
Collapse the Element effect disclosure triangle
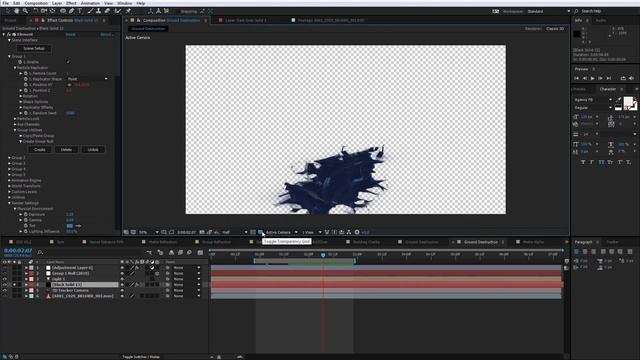[x=4, y=34]
